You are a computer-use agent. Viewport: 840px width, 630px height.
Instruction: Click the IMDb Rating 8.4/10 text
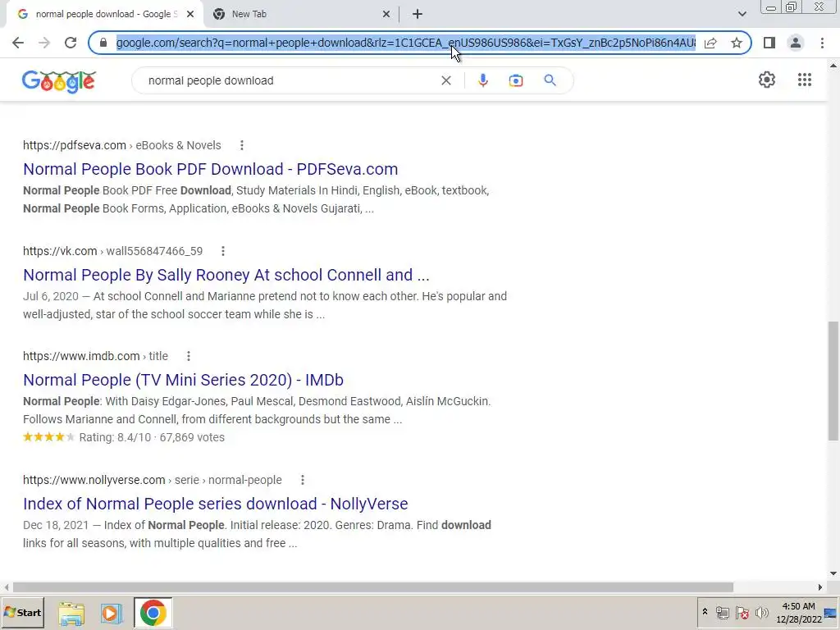tap(115, 437)
